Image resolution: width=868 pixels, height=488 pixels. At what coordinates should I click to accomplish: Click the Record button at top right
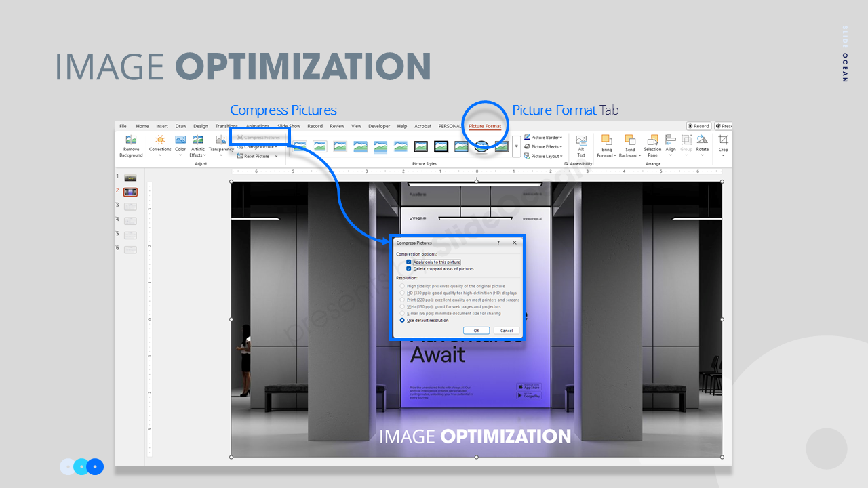(x=698, y=126)
